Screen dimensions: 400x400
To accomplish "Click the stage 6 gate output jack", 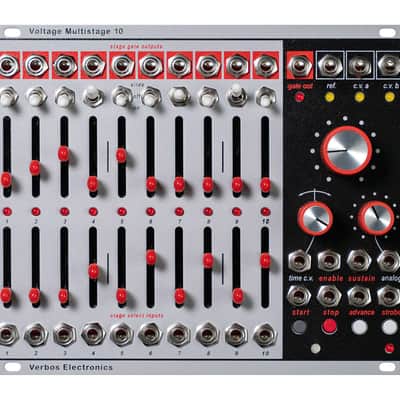I will [x=151, y=65].
